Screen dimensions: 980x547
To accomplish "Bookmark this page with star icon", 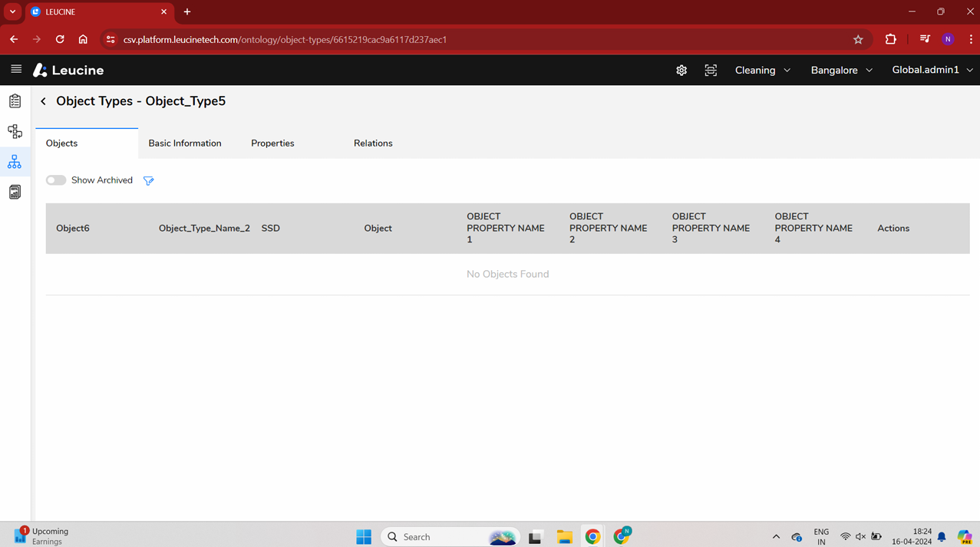I will pos(858,39).
